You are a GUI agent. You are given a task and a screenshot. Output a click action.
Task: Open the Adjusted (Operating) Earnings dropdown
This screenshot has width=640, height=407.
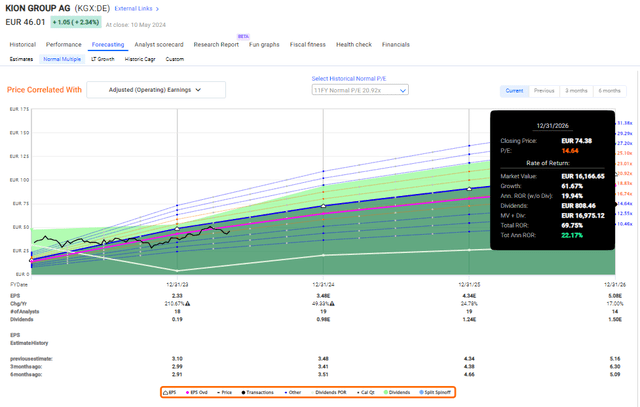pos(156,90)
